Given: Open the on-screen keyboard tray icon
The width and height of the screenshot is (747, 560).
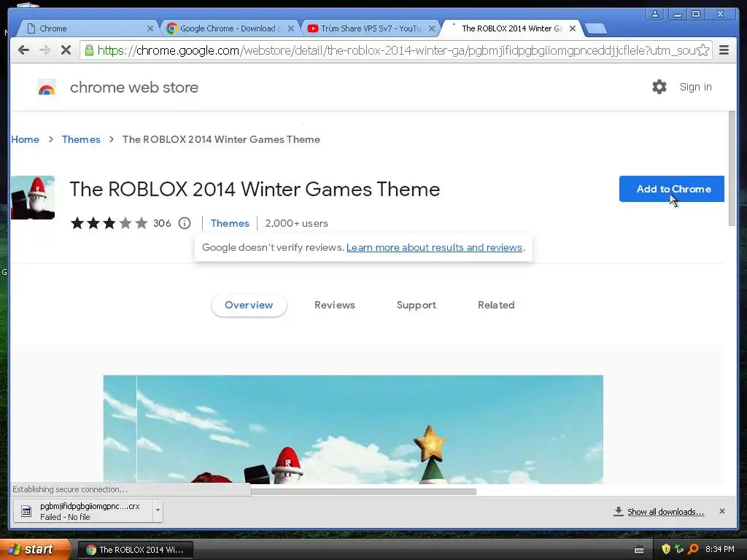Looking at the screenshot, I should click(639, 550).
